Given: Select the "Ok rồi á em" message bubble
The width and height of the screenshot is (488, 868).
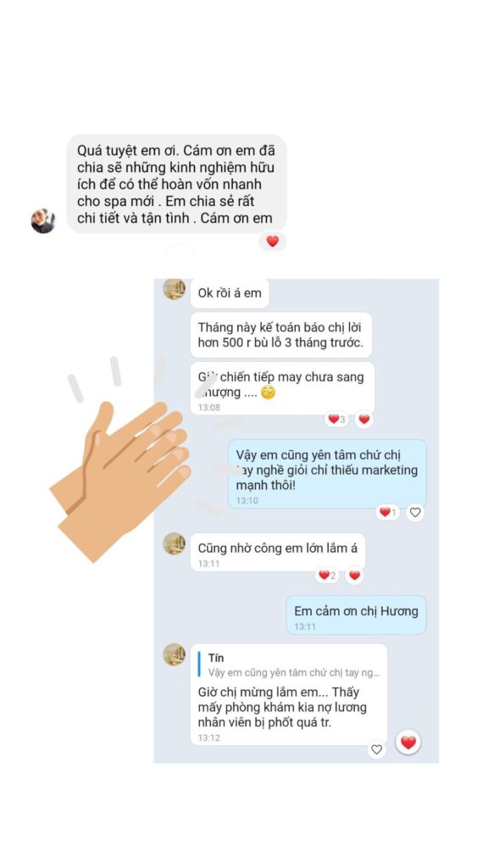Looking at the screenshot, I should click(x=230, y=292).
